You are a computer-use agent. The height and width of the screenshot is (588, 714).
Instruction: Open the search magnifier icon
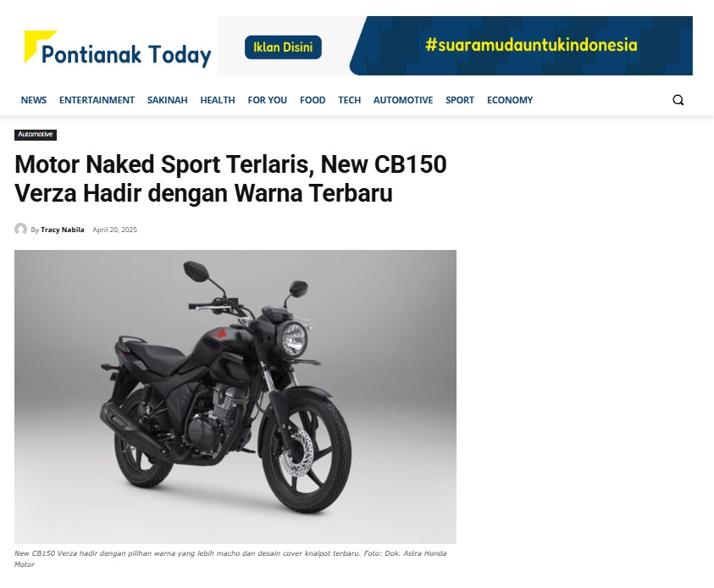pyautogui.click(x=678, y=100)
